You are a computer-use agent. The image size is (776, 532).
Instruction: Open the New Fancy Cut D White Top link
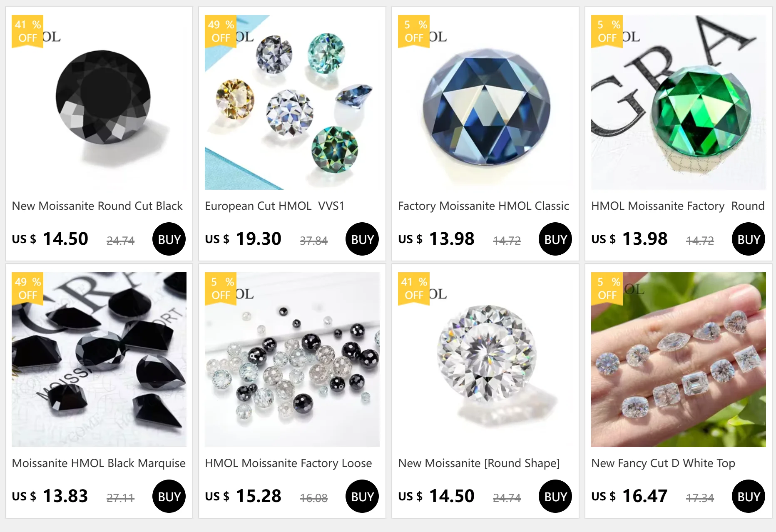point(663,463)
